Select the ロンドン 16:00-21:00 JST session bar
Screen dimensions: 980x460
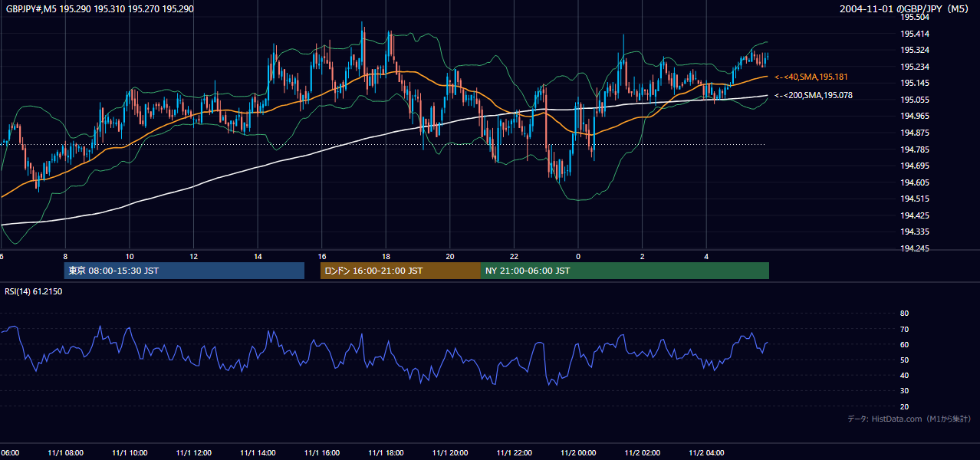tap(400, 271)
